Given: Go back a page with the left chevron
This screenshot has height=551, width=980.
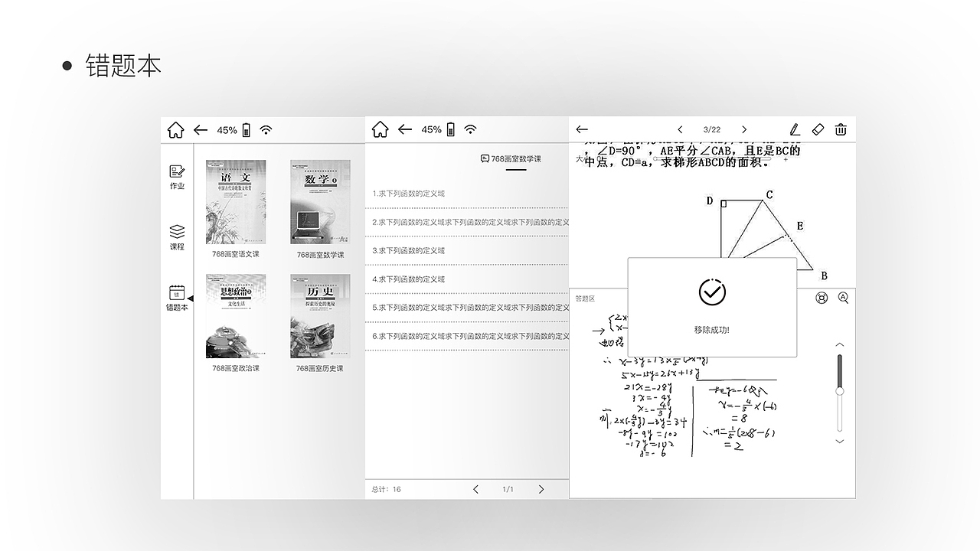Looking at the screenshot, I should tap(681, 129).
